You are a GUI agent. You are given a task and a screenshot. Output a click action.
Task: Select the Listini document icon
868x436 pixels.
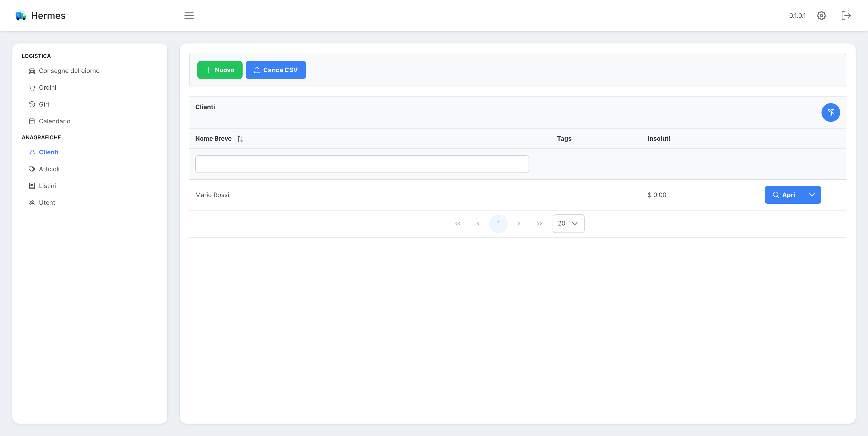[32, 185]
